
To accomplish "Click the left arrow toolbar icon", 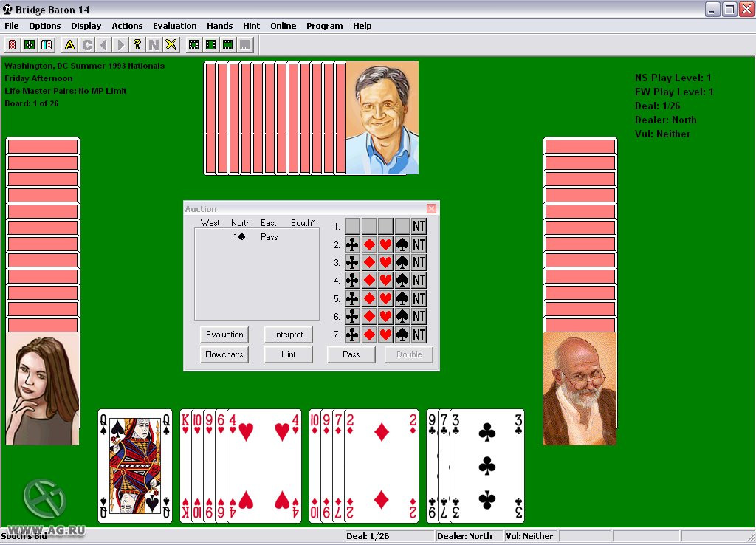I will click(x=103, y=45).
